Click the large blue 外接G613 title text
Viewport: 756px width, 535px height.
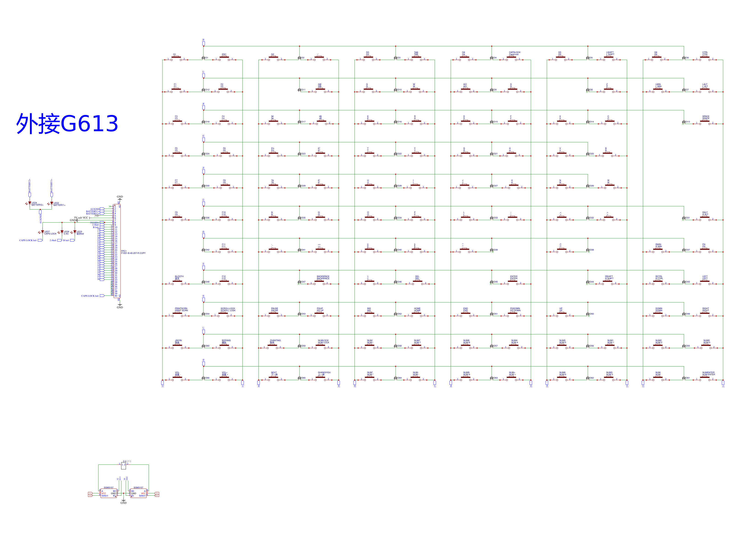(67, 124)
